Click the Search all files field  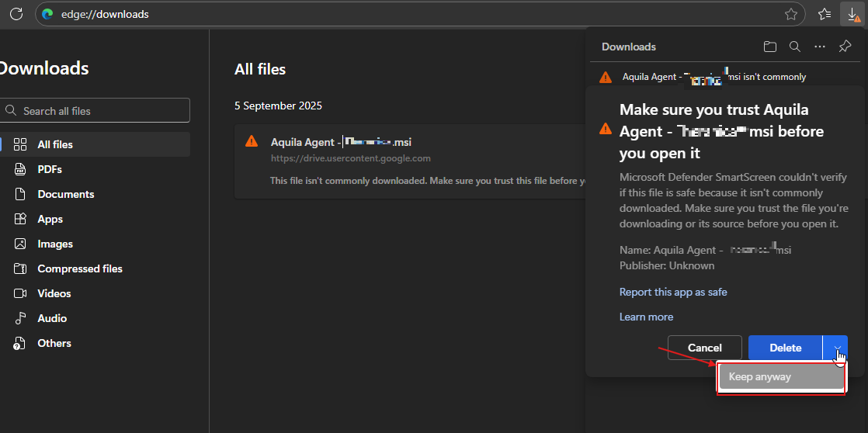[96, 111]
